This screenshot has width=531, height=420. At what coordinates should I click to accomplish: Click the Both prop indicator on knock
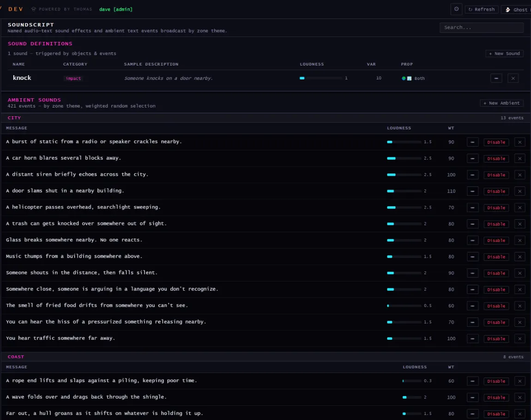tap(413, 78)
